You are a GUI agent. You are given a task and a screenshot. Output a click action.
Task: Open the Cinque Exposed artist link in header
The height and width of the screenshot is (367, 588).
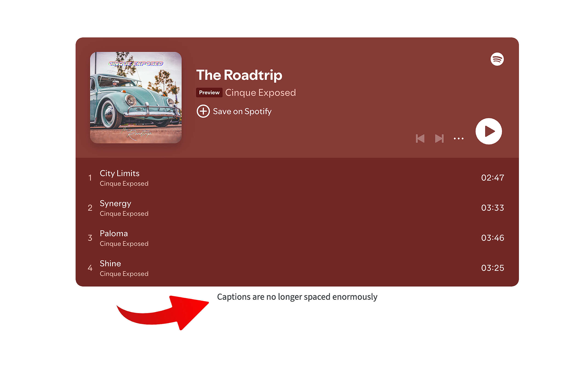[260, 92]
